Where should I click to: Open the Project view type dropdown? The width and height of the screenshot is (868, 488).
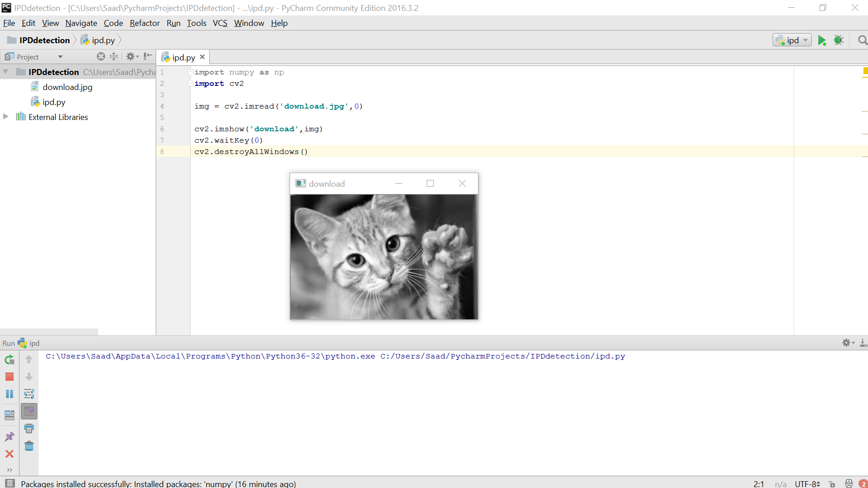[x=60, y=57]
